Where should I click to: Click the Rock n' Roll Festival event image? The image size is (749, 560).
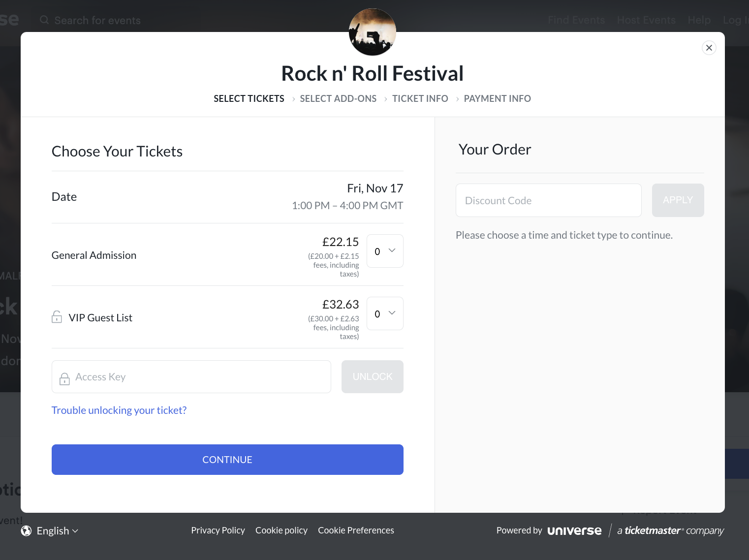[x=373, y=31]
